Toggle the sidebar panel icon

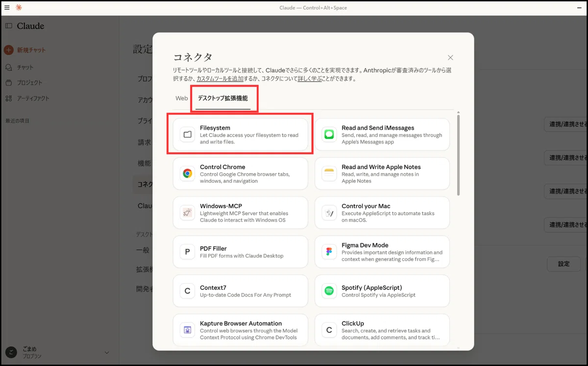9,26
